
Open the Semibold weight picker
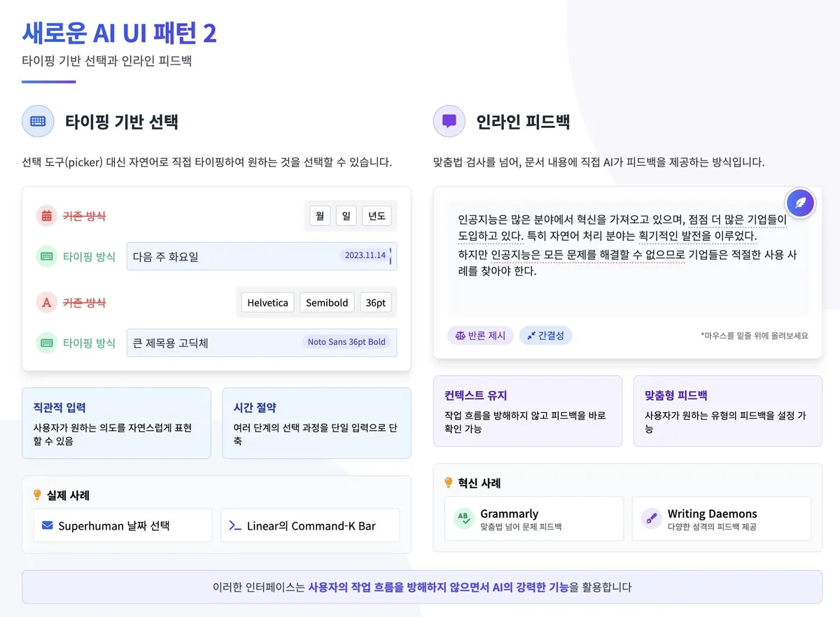(327, 302)
